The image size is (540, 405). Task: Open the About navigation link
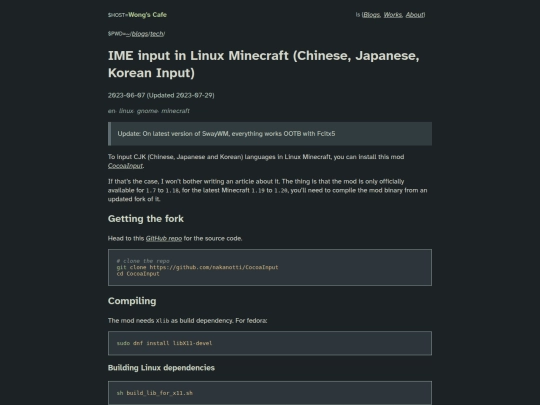tap(415, 15)
